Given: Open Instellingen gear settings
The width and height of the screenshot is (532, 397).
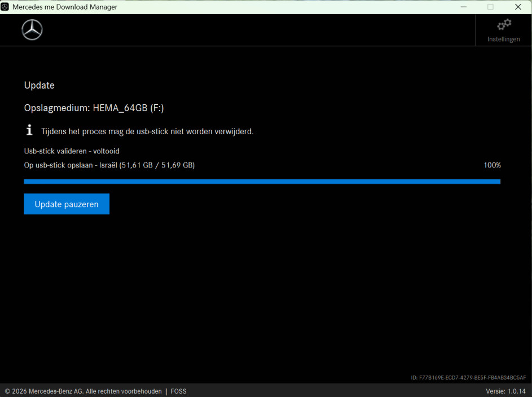Looking at the screenshot, I should pyautogui.click(x=503, y=30).
